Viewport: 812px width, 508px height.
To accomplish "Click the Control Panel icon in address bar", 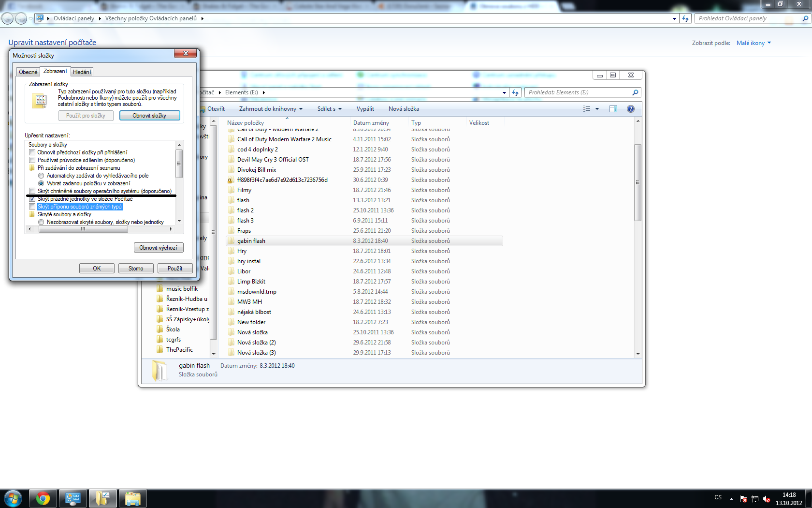I will click(x=40, y=18).
